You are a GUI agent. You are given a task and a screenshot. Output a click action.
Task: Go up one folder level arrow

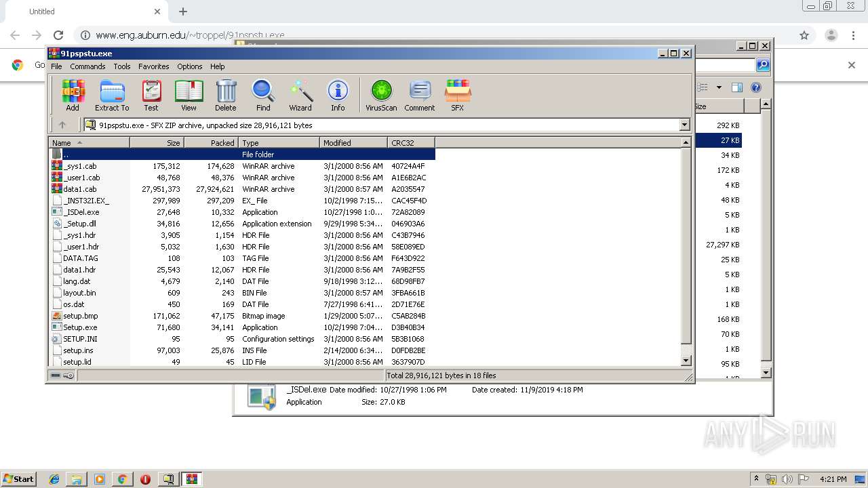point(62,125)
